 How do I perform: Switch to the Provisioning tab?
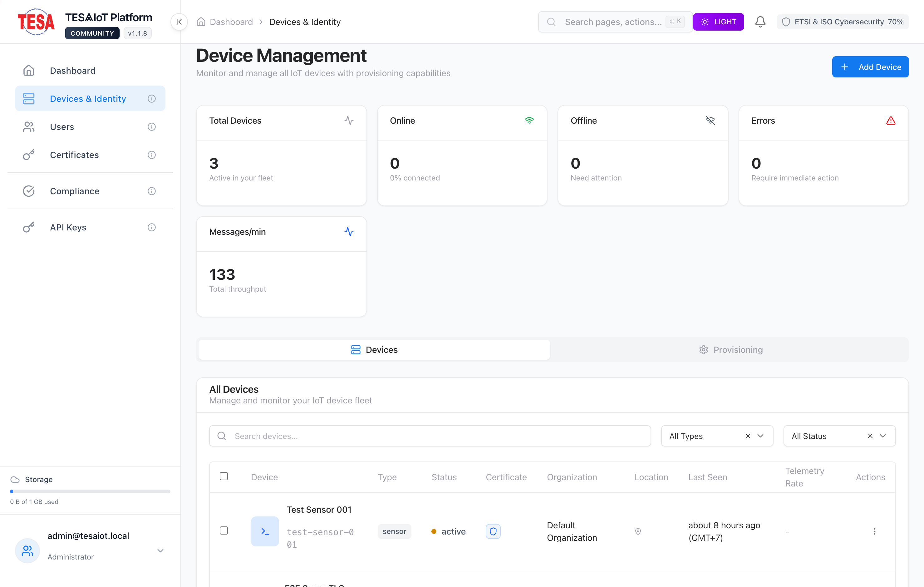(730, 350)
